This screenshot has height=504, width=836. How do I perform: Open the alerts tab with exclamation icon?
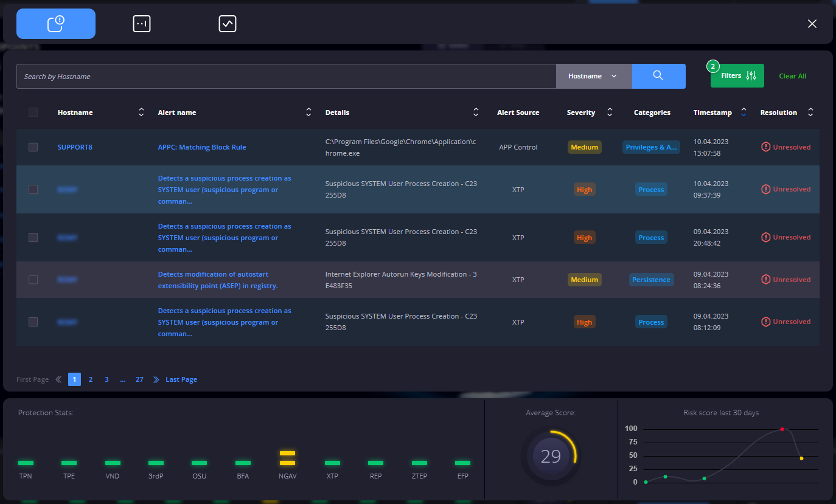pyautogui.click(x=56, y=24)
